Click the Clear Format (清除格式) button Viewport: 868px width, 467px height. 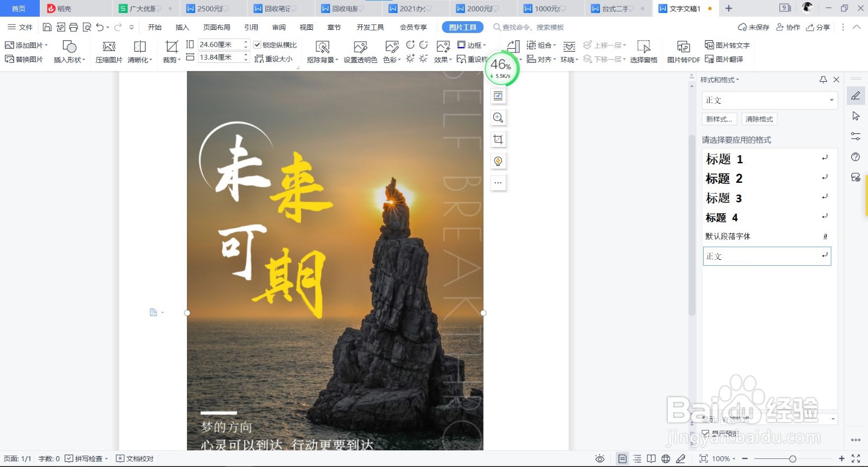(759, 119)
